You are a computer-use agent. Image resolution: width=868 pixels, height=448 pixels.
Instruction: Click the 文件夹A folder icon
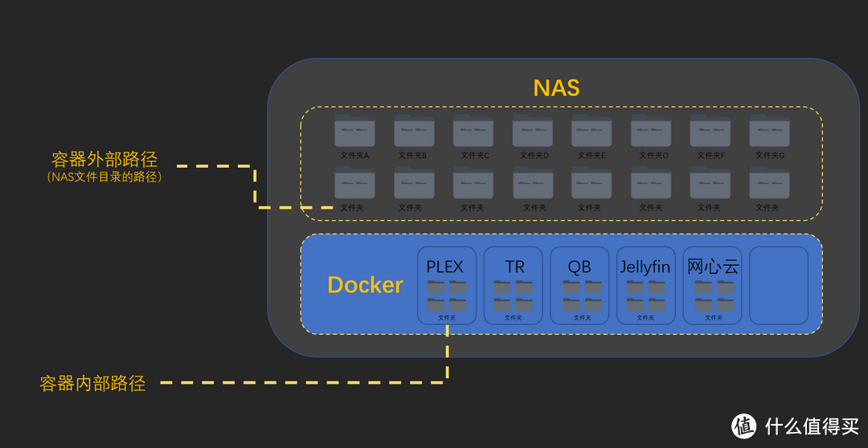click(355, 131)
